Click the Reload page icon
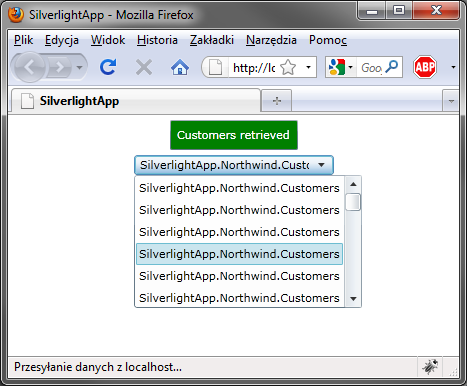This screenshot has width=467, height=386. pos(108,67)
